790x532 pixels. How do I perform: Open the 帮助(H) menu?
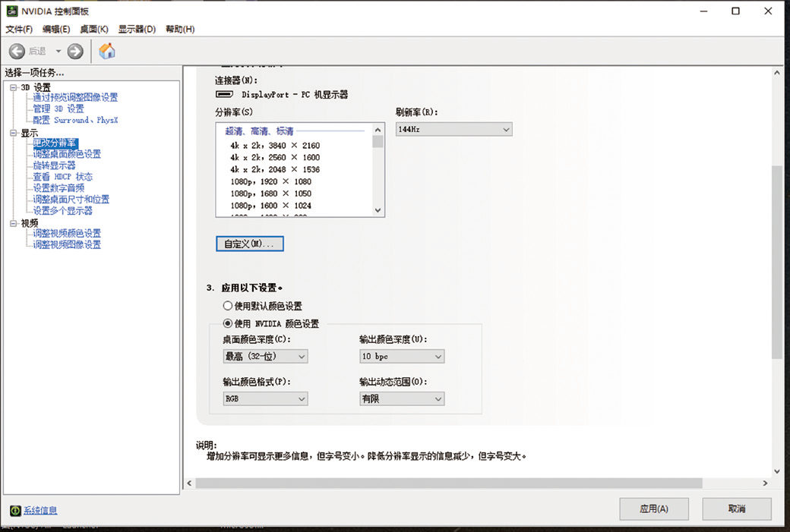point(180,29)
